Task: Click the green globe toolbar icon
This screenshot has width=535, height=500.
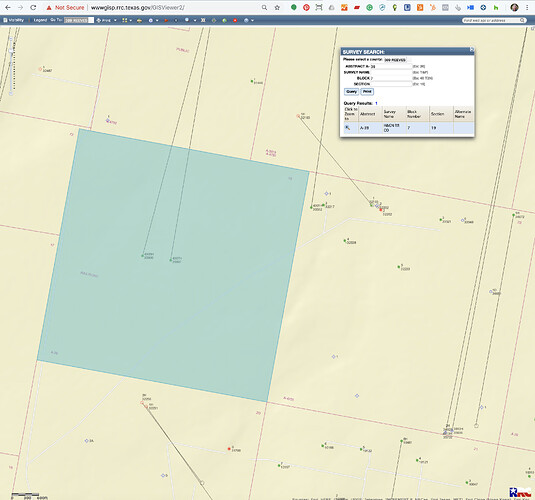Action: 224,20
